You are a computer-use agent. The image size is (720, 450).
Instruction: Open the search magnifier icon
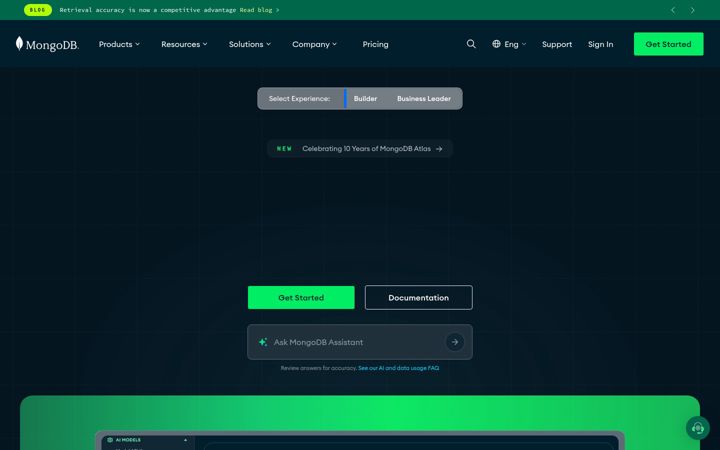(x=471, y=44)
